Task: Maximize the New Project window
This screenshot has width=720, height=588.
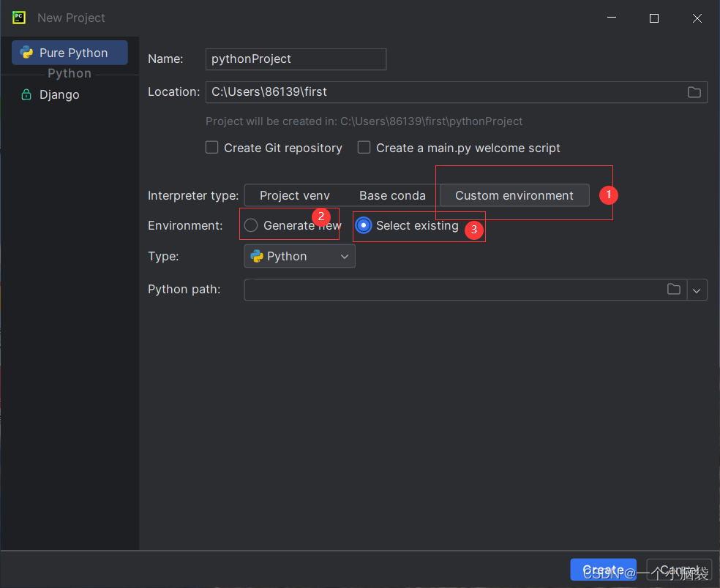Action: [654, 18]
